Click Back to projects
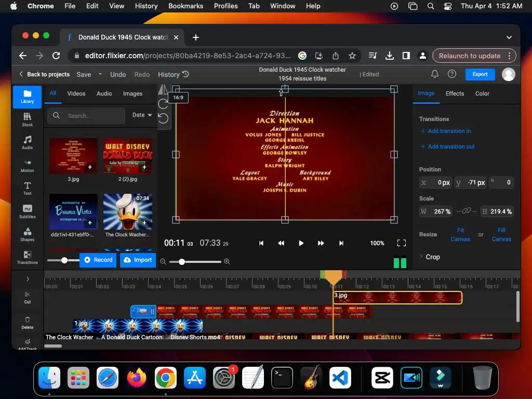 45,74
